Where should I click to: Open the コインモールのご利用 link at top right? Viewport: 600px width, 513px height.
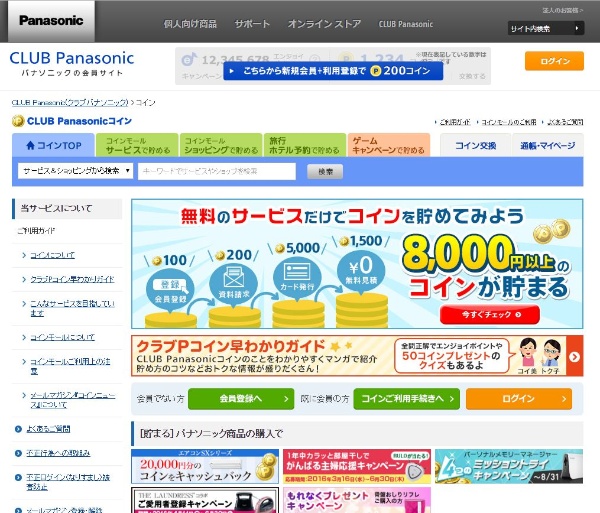[509, 122]
